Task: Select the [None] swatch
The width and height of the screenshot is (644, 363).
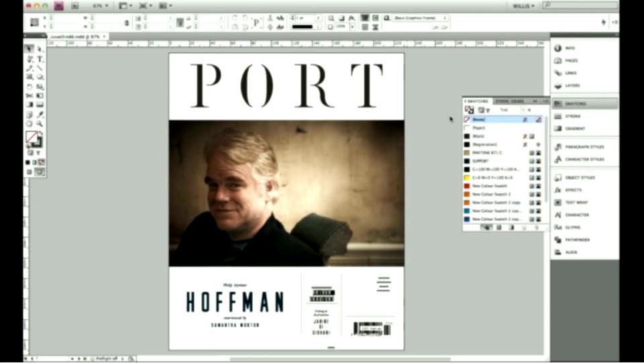Action: point(503,119)
